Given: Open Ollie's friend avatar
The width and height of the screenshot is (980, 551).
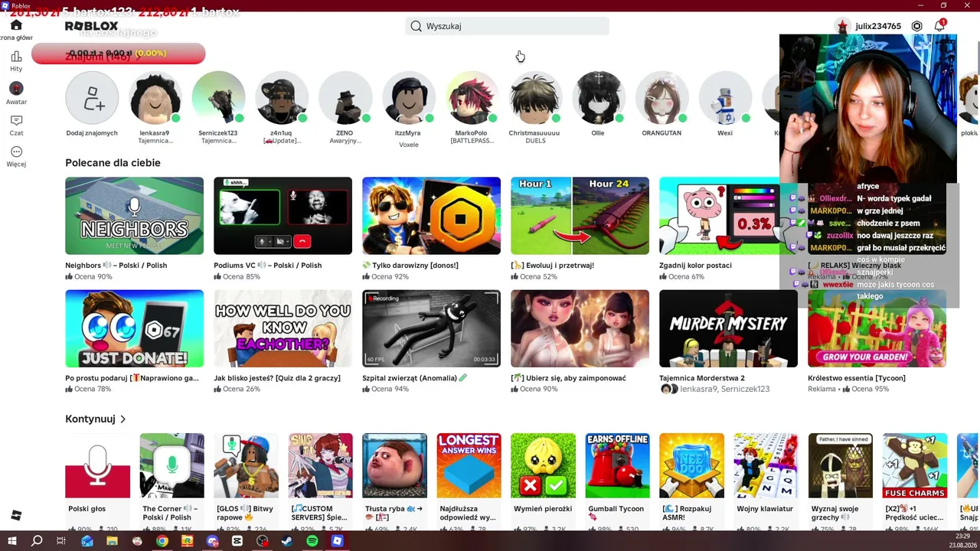Looking at the screenshot, I should (x=598, y=98).
